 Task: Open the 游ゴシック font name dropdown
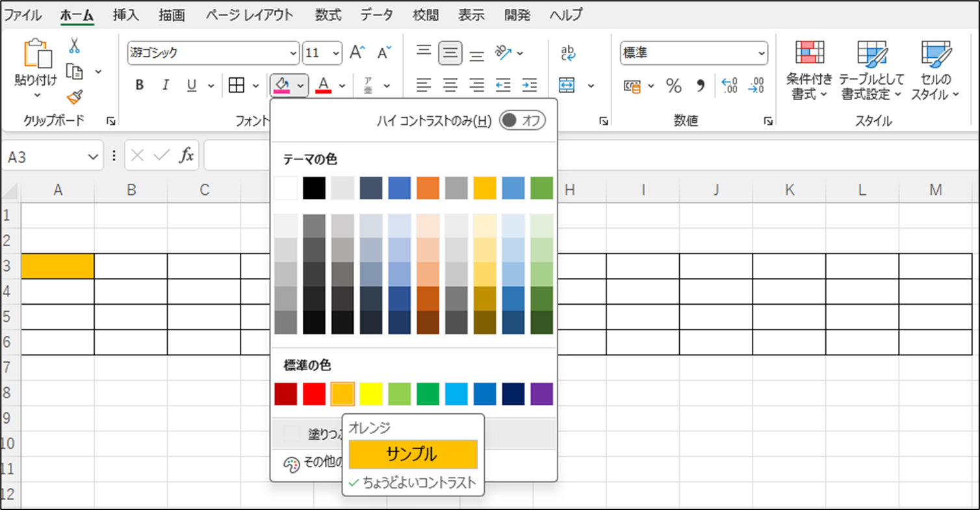coord(293,53)
